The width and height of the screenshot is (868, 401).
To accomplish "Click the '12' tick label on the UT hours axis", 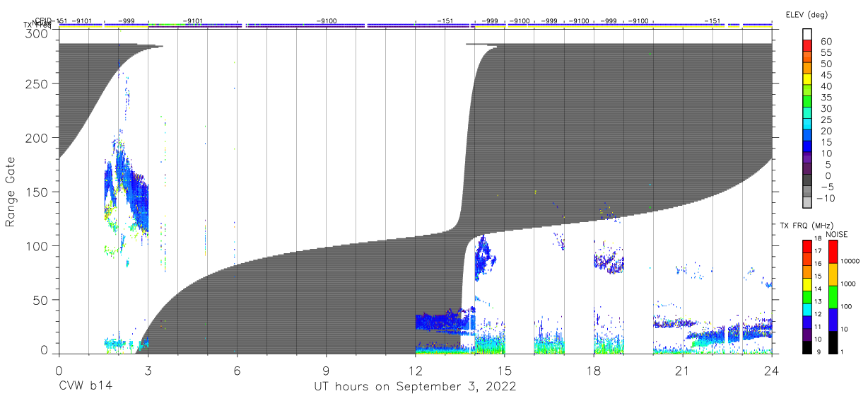I will pyautogui.click(x=416, y=370).
